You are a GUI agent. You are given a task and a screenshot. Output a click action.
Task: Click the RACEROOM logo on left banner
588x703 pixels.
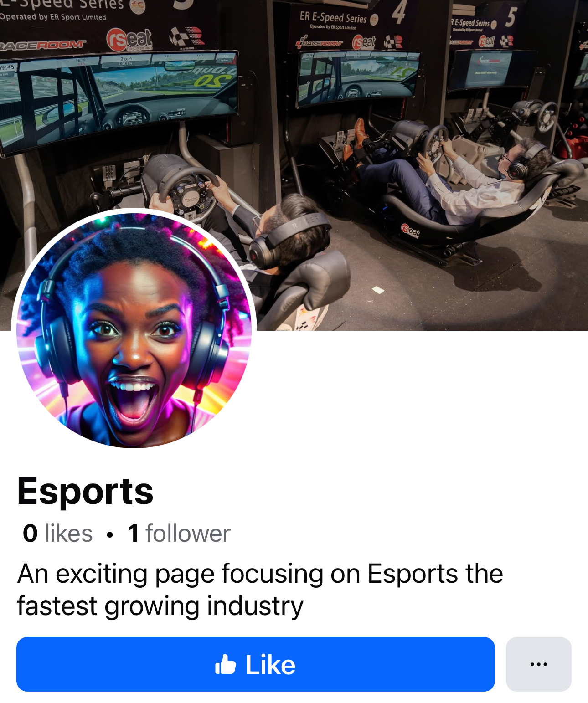tap(42, 45)
